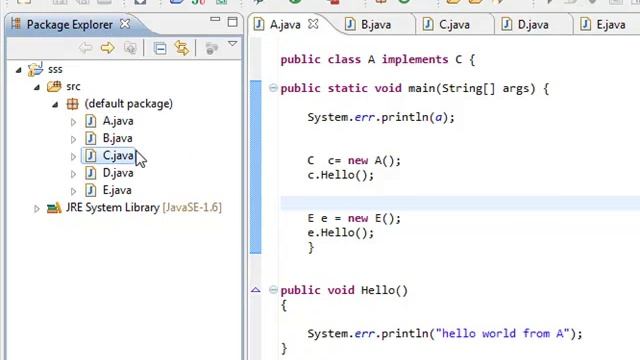Screen dimensions: 640x360
Task: Expand the E.java tree node
Action: 73,191
